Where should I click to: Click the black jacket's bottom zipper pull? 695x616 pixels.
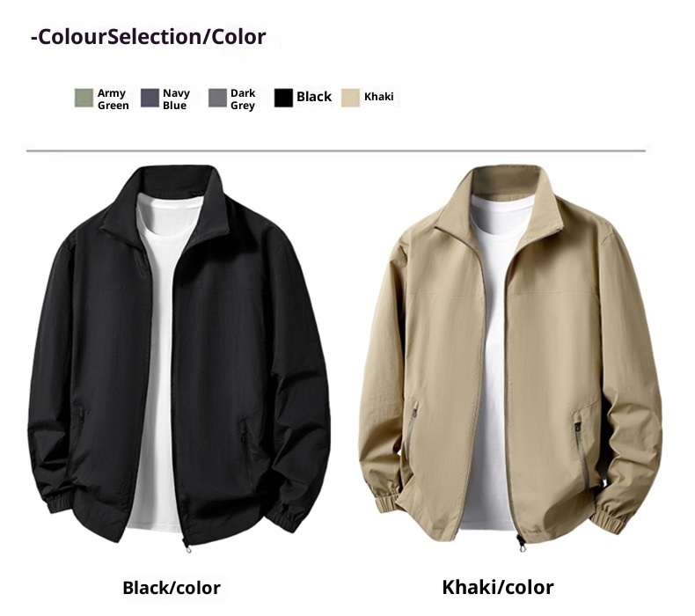click(187, 546)
